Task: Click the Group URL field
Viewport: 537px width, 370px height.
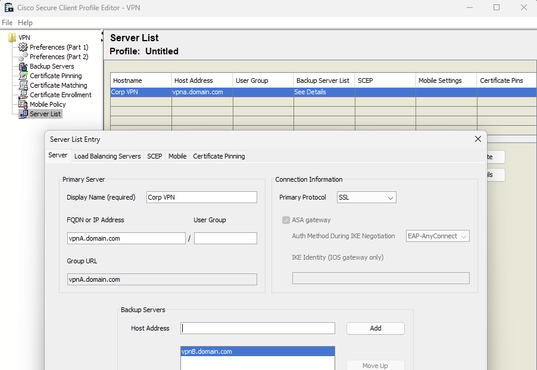Action: coord(162,280)
